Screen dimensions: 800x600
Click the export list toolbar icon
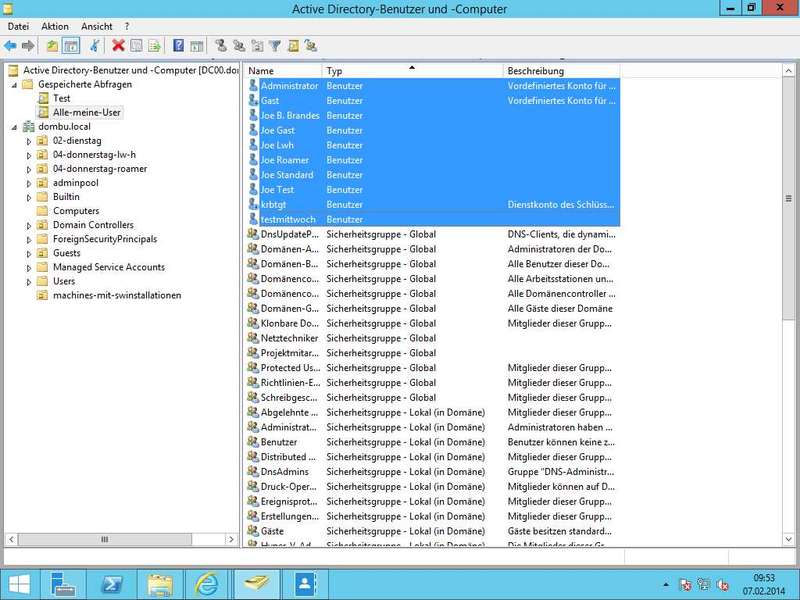[x=154, y=45]
